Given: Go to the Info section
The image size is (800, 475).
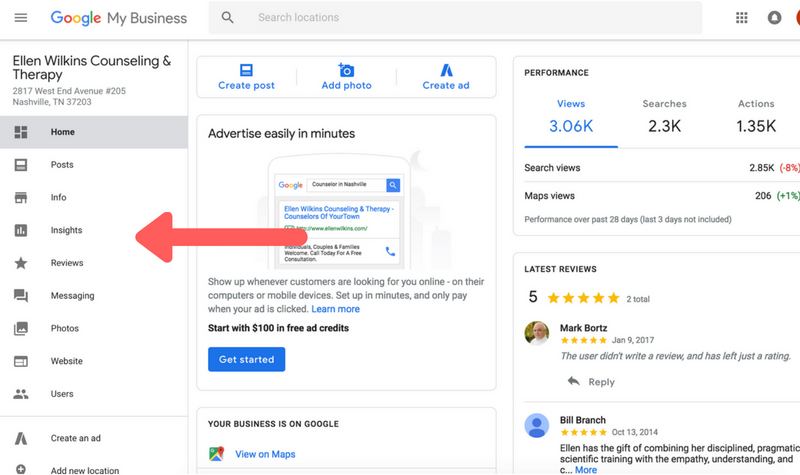Looking at the screenshot, I should click(94, 197).
